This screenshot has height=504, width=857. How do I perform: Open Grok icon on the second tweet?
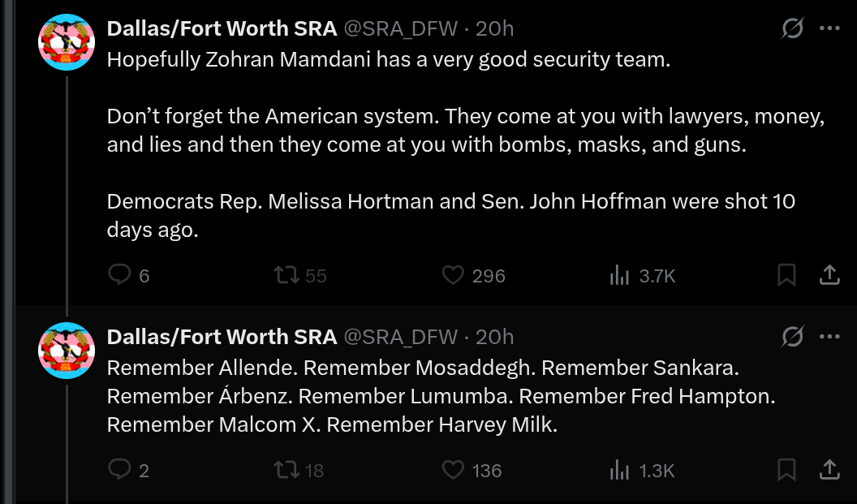pos(792,336)
